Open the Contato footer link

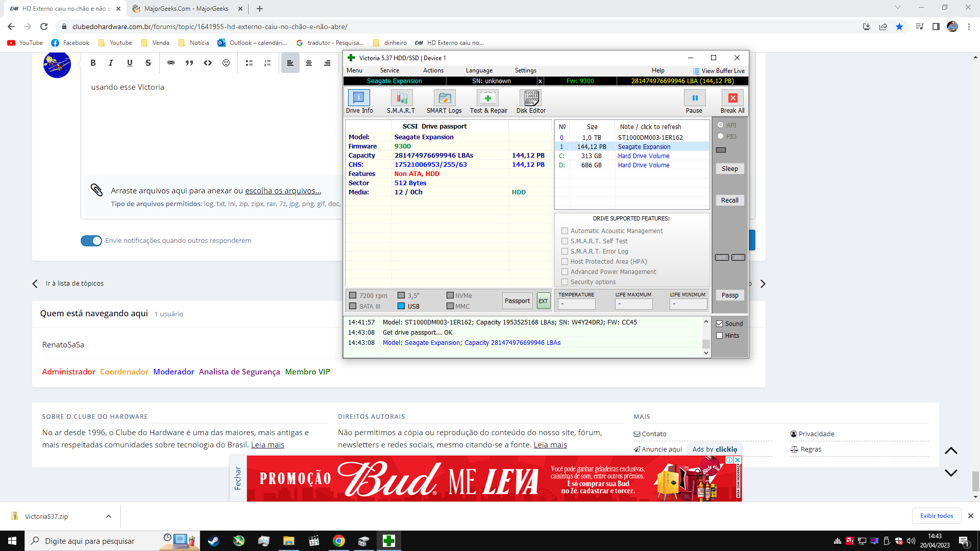pos(654,434)
